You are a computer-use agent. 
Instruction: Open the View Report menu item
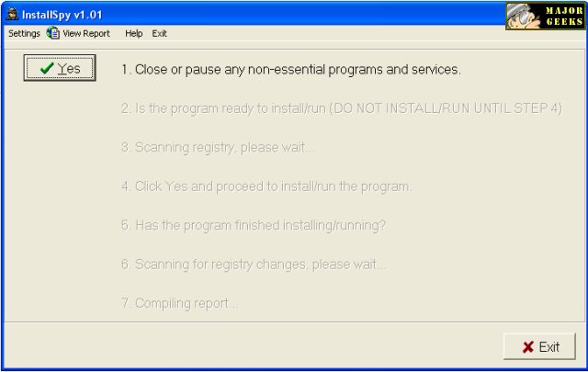[85, 33]
